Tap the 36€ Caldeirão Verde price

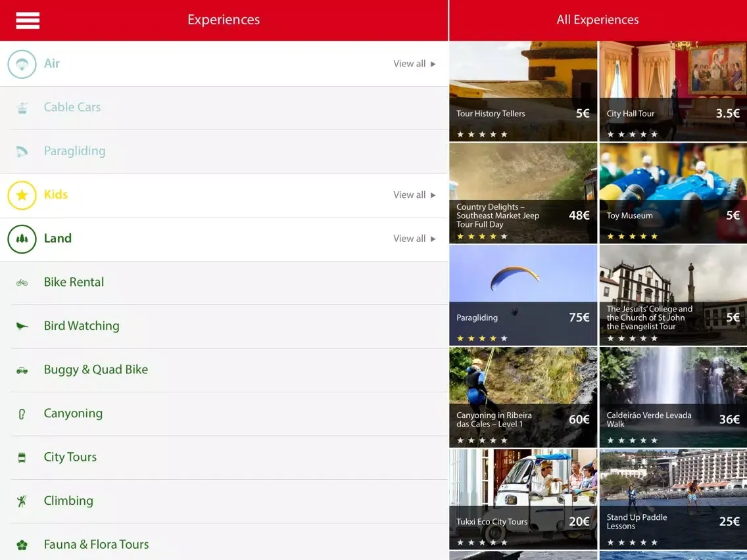729,419
